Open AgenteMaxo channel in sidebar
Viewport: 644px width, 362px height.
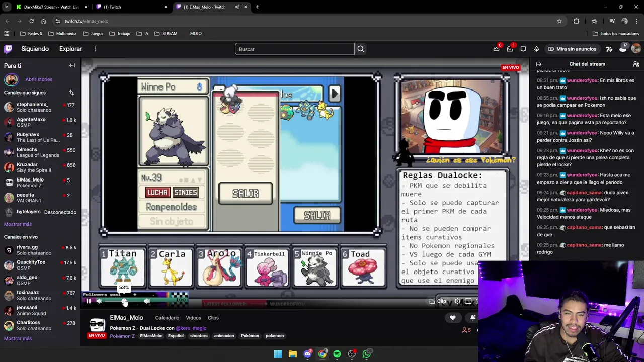tap(40, 122)
